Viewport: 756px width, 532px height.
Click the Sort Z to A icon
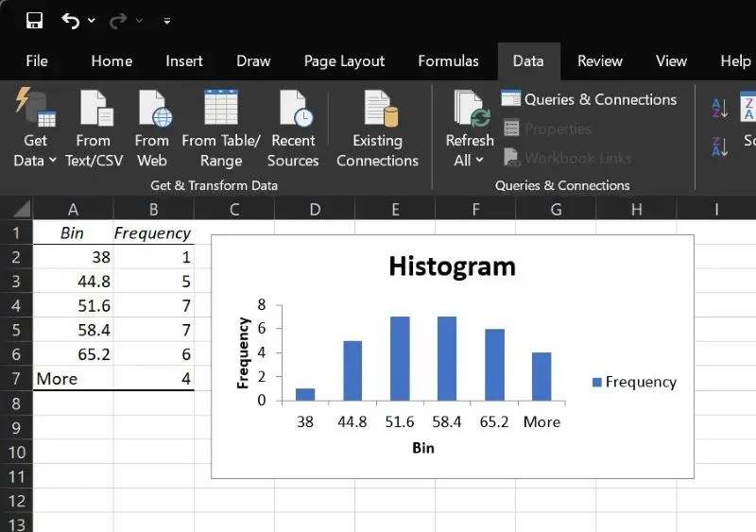719,146
